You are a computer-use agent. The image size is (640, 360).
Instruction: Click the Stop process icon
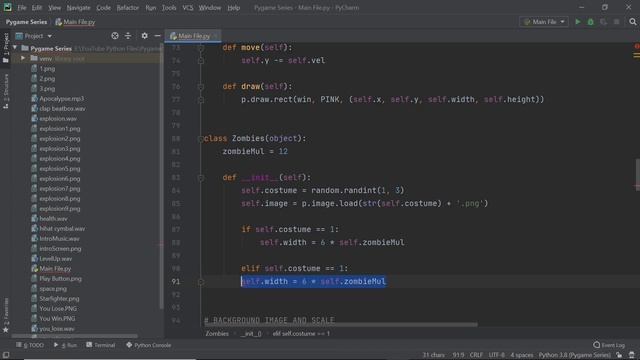(x=616, y=22)
